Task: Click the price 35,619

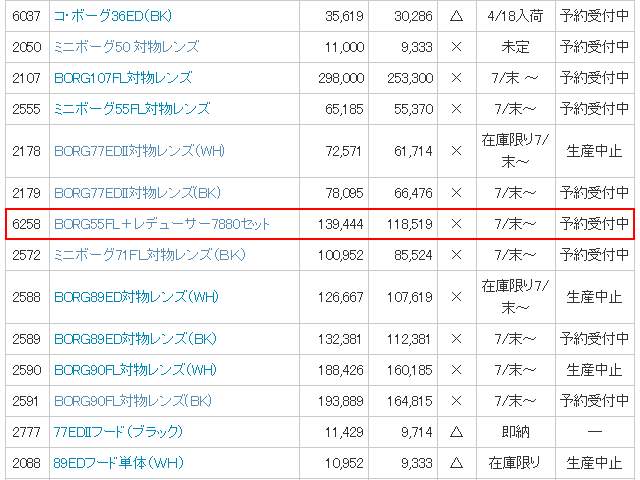Action: [344, 16]
